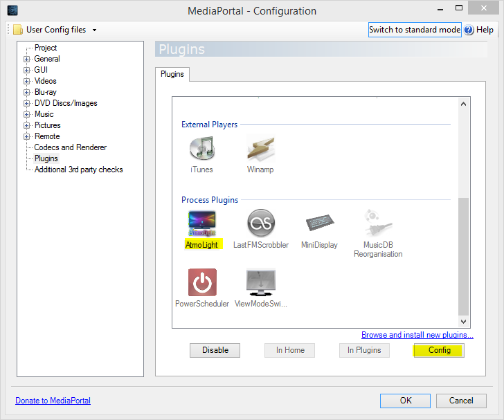Click the Config button
This screenshot has height=420, width=504.
coord(439,350)
